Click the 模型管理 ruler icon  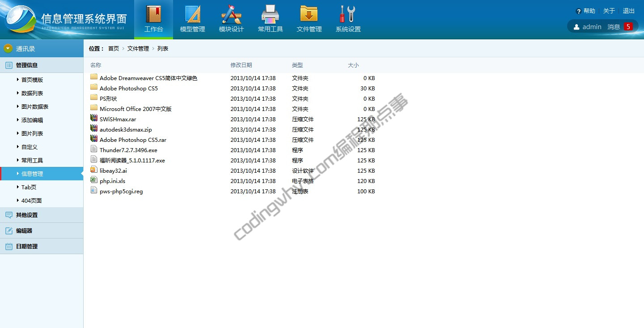[x=192, y=14]
